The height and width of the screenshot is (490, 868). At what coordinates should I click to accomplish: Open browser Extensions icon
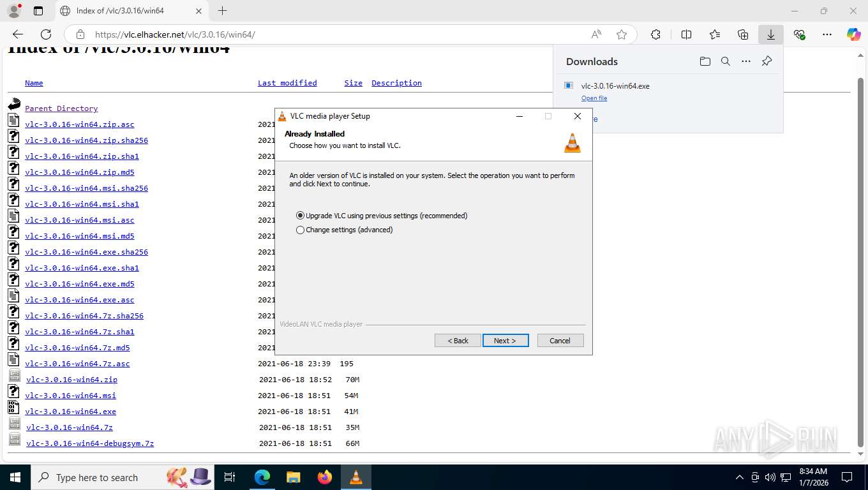[x=655, y=34]
